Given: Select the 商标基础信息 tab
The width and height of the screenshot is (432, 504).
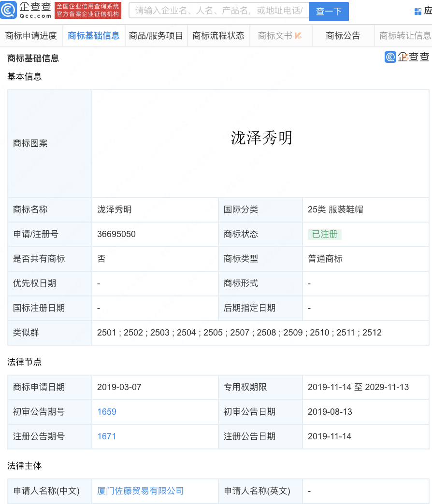Looking at the screenshot, I should tap(94, 36).
